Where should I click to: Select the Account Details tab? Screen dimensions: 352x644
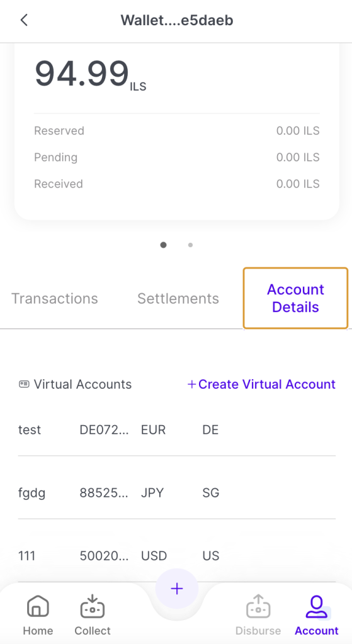coord(295,298)
